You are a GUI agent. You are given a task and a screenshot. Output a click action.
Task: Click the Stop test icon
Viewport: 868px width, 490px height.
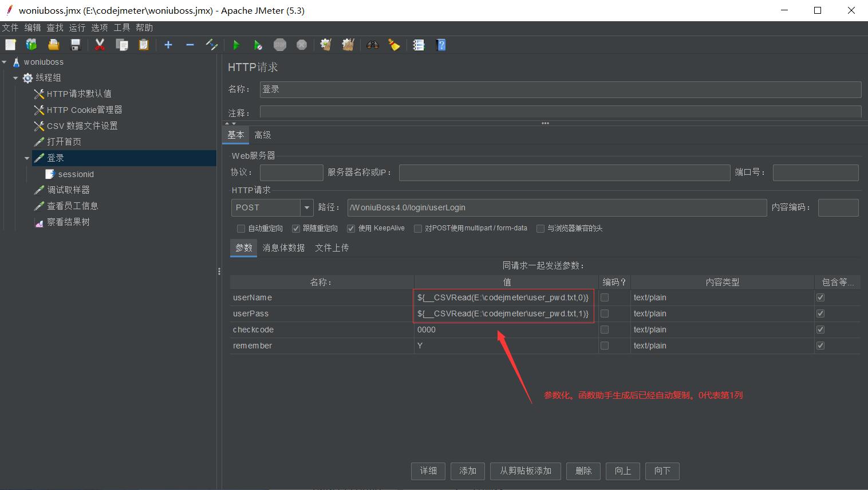pyautogui.click(x=279, y=45)
